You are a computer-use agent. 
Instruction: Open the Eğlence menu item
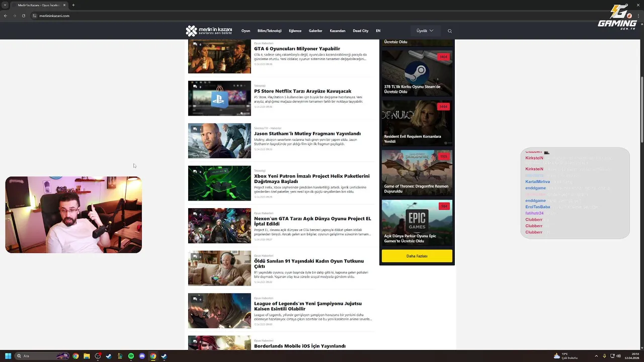coord(295,31)
